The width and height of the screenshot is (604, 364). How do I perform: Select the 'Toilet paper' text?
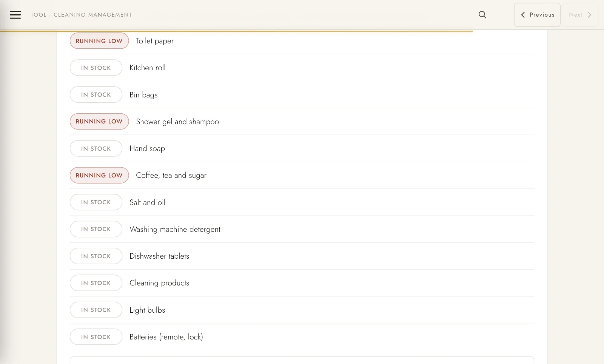[155, 41]
